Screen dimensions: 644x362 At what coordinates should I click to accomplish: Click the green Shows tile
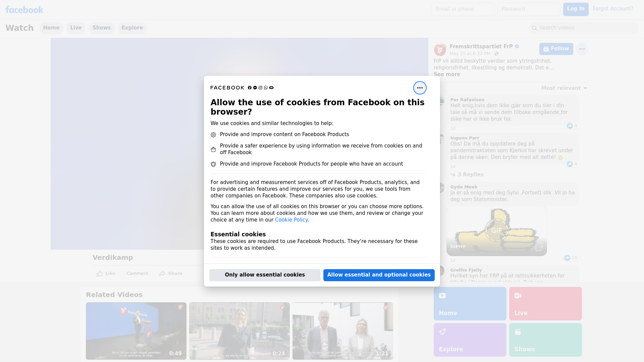click(545, 340)
